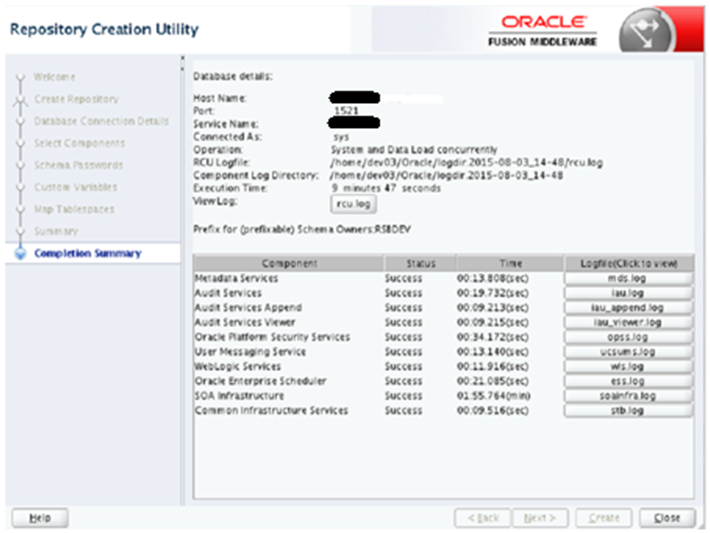This screenshot has width=710, height=533.
Task: Open the iau.log logfile
Action: tap(628, 293)
